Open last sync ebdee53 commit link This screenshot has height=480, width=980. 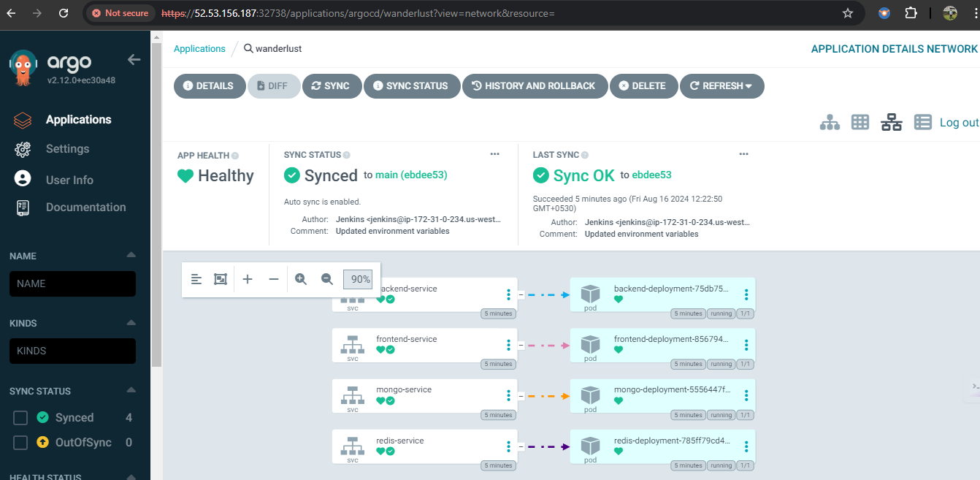651,175
